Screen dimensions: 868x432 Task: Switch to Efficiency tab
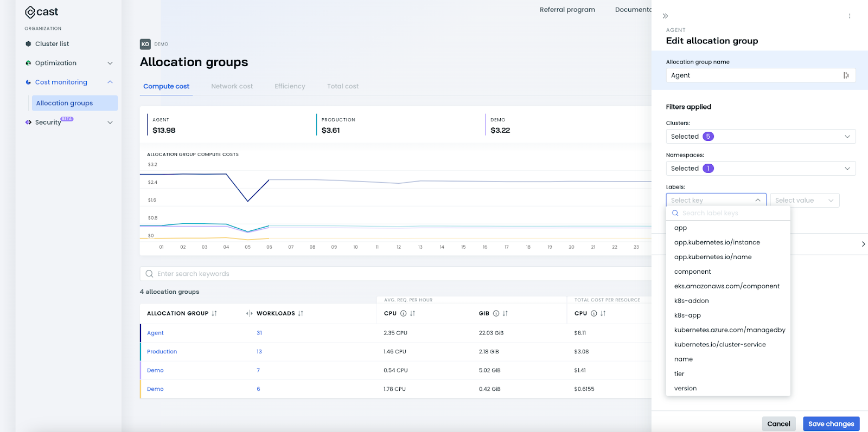pyautogui.click(x=290, y=86)
